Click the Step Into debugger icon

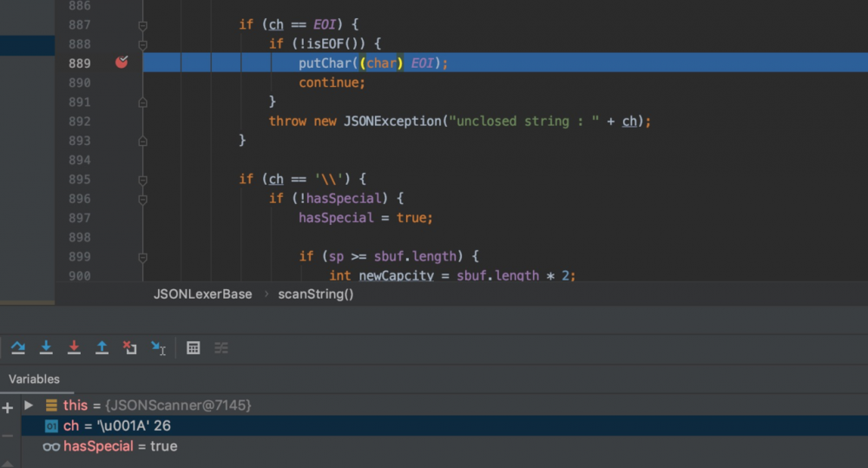click(46, 348)
